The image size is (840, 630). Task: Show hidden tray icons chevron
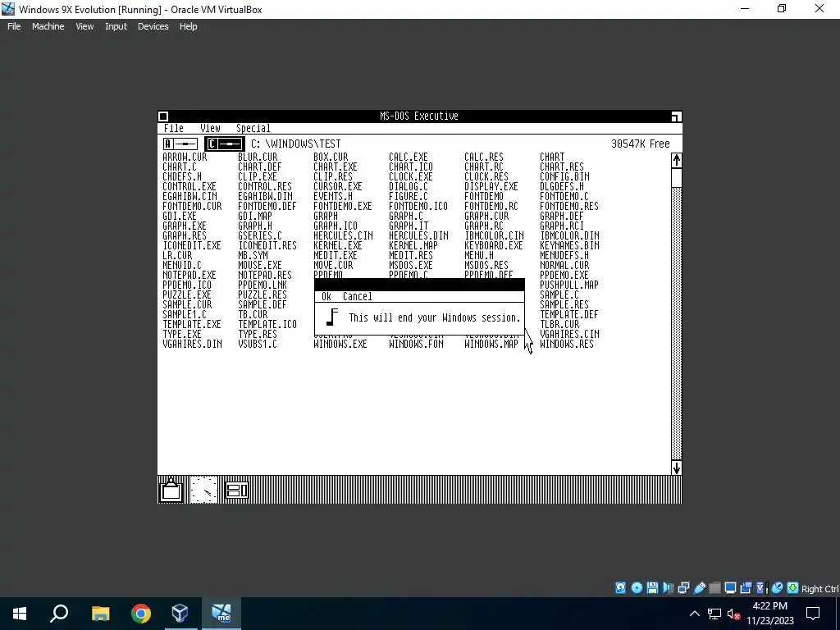(694, 614)
